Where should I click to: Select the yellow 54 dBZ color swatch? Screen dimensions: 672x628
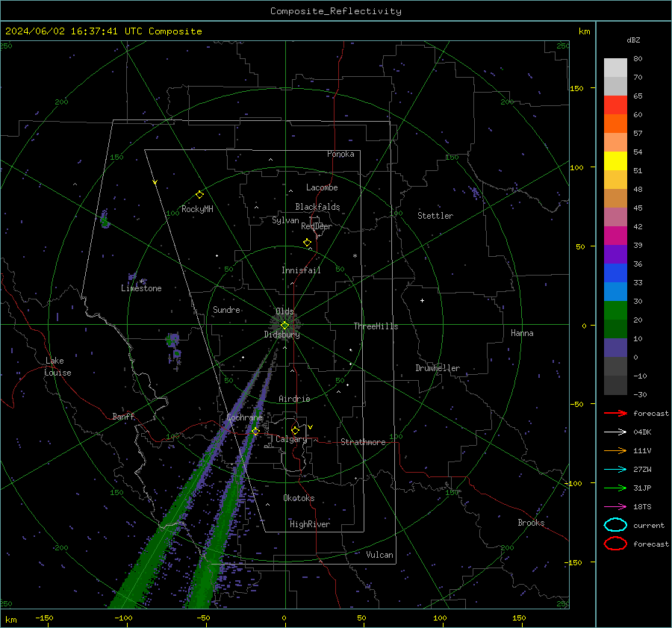(615, 161)
